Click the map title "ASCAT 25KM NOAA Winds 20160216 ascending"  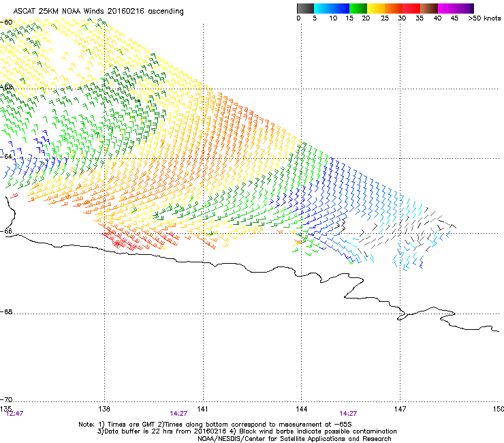click(98, 12)
